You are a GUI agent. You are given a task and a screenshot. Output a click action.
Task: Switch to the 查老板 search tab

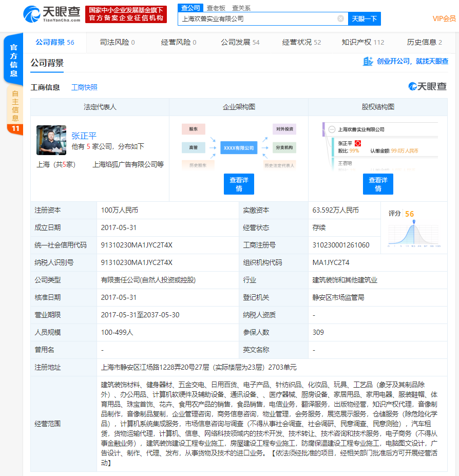(216, 8)
